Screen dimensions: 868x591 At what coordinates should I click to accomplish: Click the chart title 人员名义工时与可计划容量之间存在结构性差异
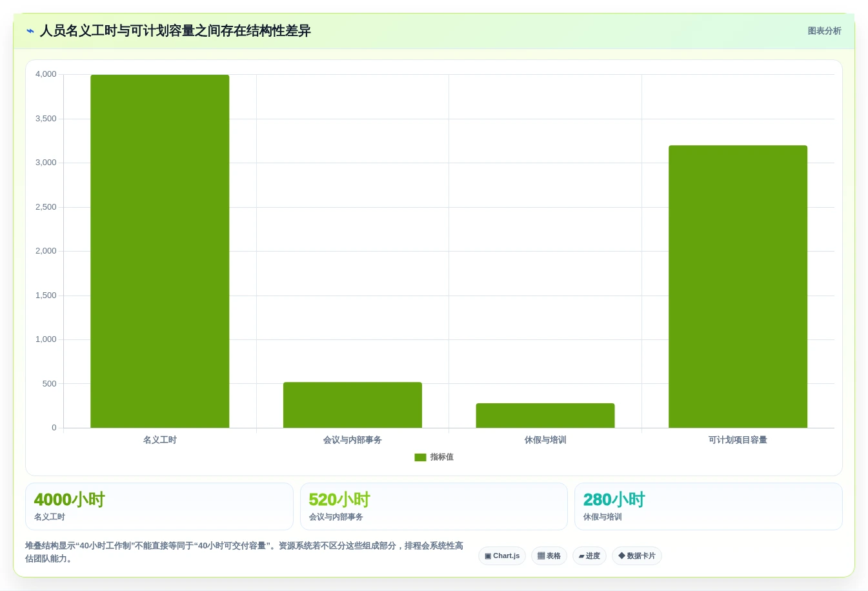[176, 31]
